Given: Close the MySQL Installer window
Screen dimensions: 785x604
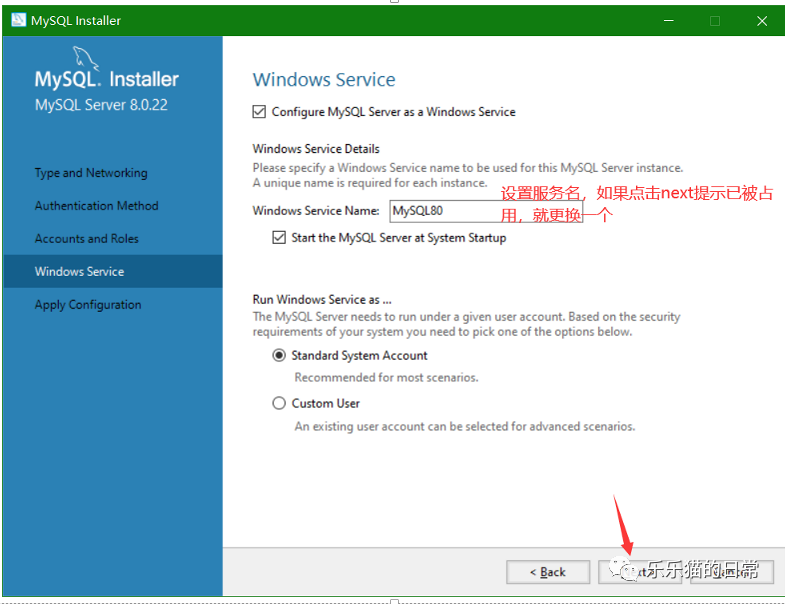Looking at the screenshot, I should click(762, 21).
